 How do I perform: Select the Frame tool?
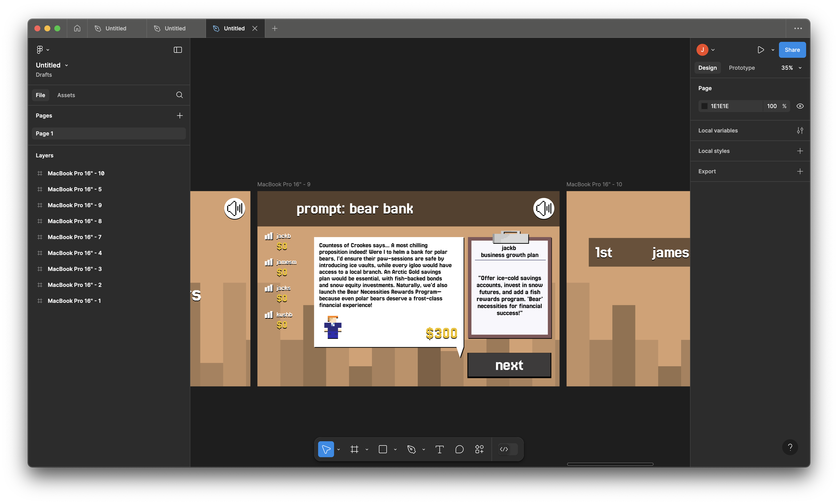tap(354, 449)
